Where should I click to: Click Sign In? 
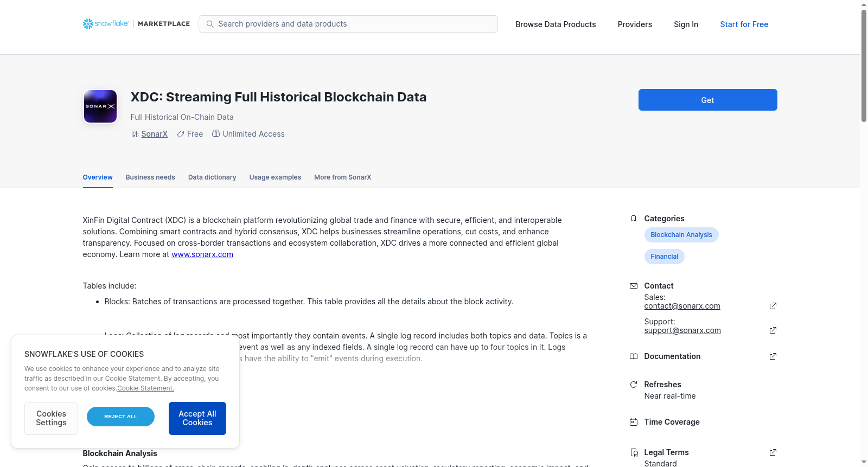(x=686, y=24)
